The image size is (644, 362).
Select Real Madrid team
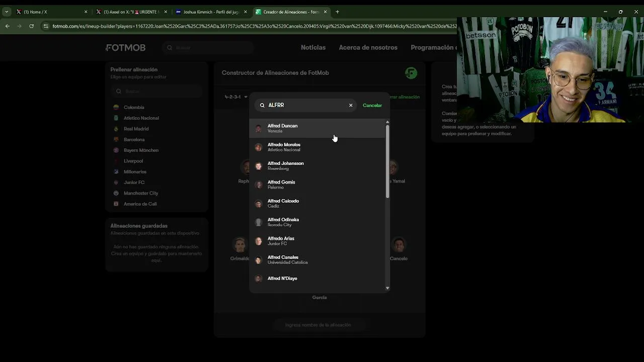pyautogui.click(x=136, y=129)
